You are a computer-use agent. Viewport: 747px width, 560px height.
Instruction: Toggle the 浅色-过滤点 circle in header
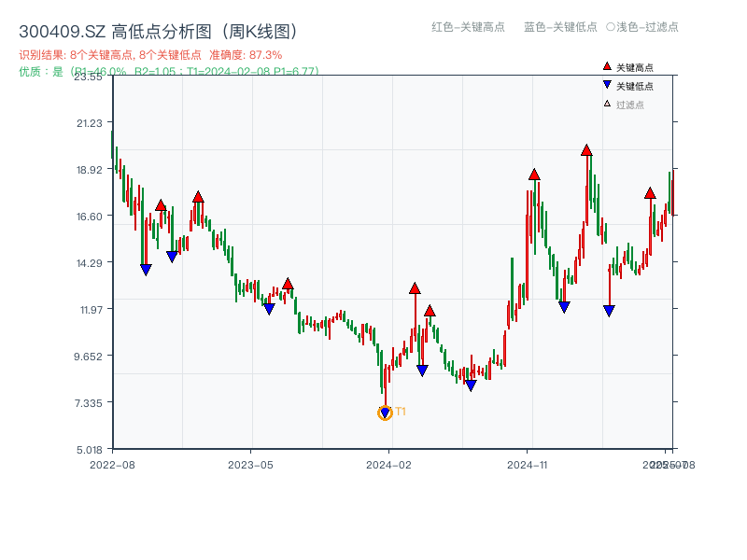point(610,27)
